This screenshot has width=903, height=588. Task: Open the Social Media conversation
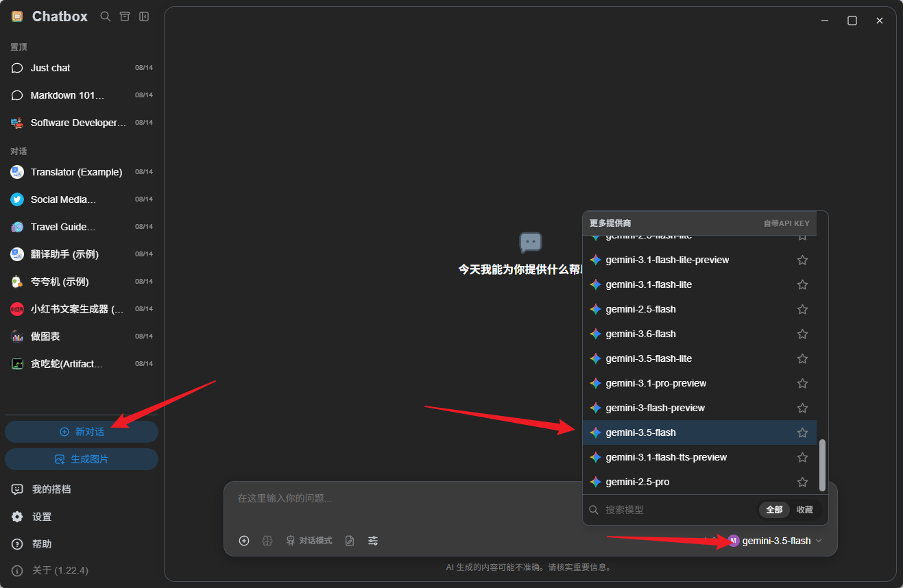82,199
